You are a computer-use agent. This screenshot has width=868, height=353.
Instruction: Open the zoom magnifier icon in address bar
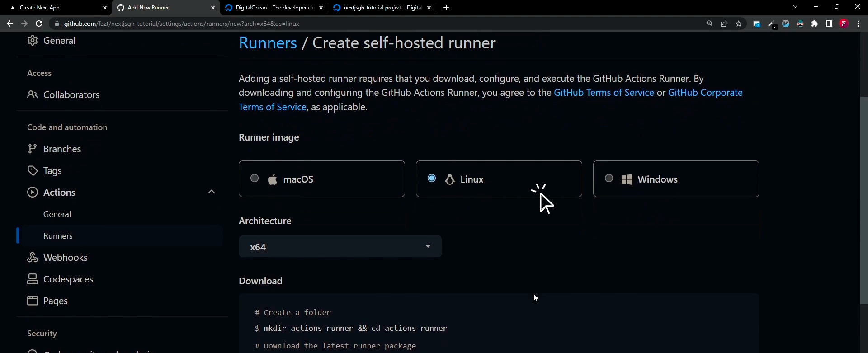(709, 24)
